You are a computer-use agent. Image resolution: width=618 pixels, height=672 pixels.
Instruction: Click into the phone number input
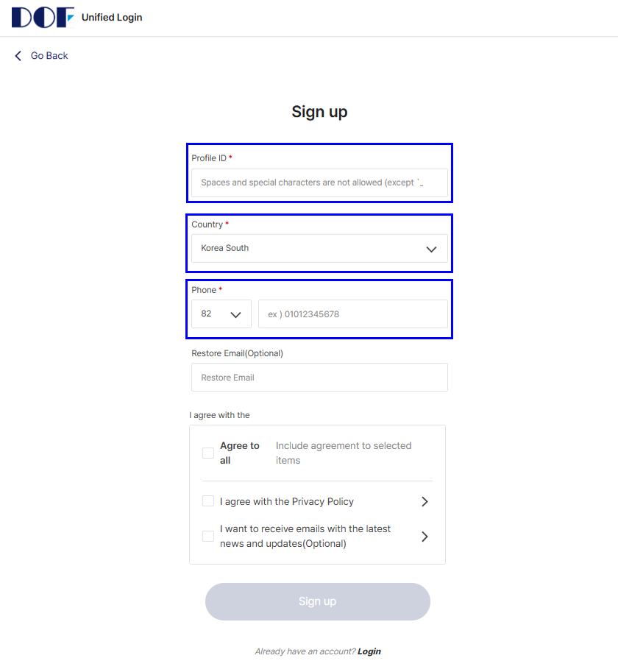[x=352, y=314]
